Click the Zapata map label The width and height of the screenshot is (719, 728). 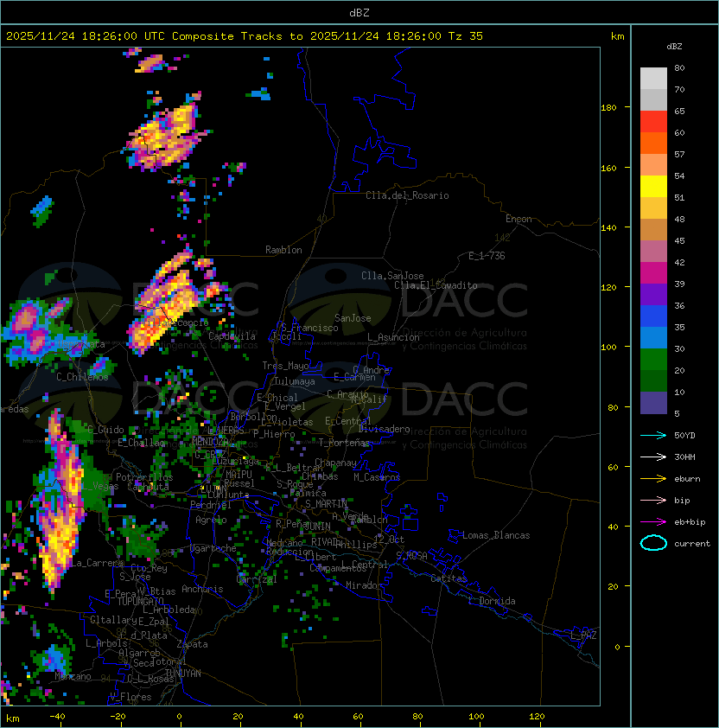192,644
